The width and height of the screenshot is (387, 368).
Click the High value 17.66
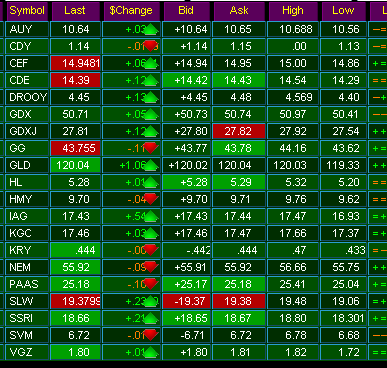pos(293,233)
